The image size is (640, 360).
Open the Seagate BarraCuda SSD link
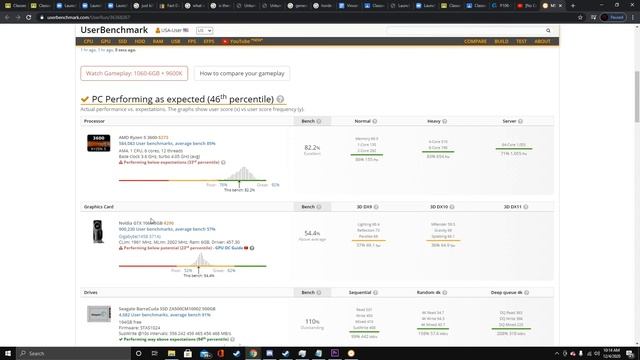pyautogui.click(x=167, y=309)
